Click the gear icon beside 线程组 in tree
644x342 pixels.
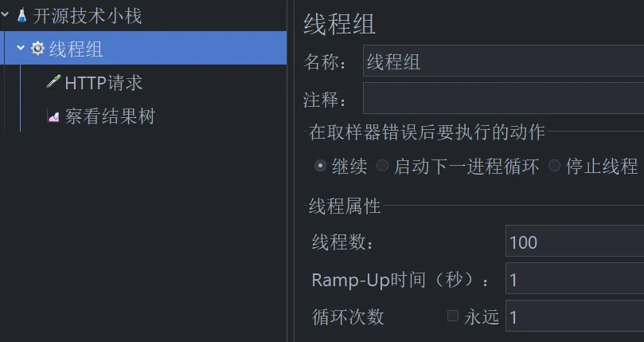pos(37,48)
